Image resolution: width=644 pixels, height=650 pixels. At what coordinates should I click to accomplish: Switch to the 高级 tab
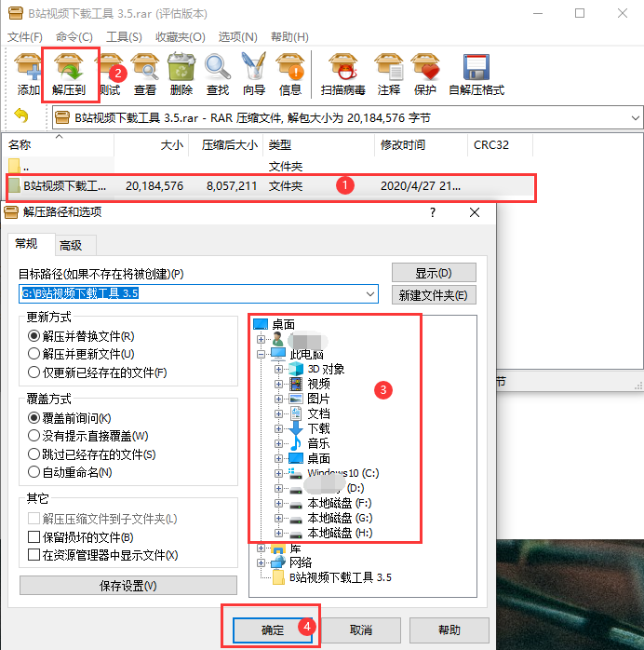(x=75, y=246)
